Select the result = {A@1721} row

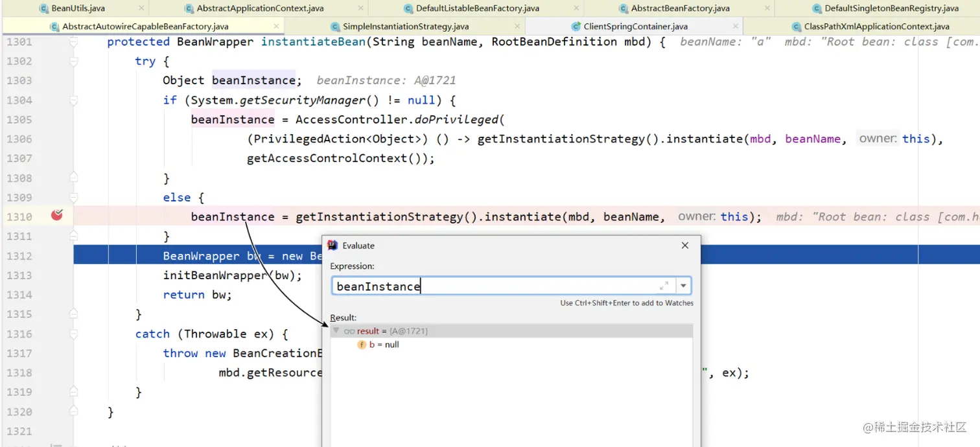point(511,331)
